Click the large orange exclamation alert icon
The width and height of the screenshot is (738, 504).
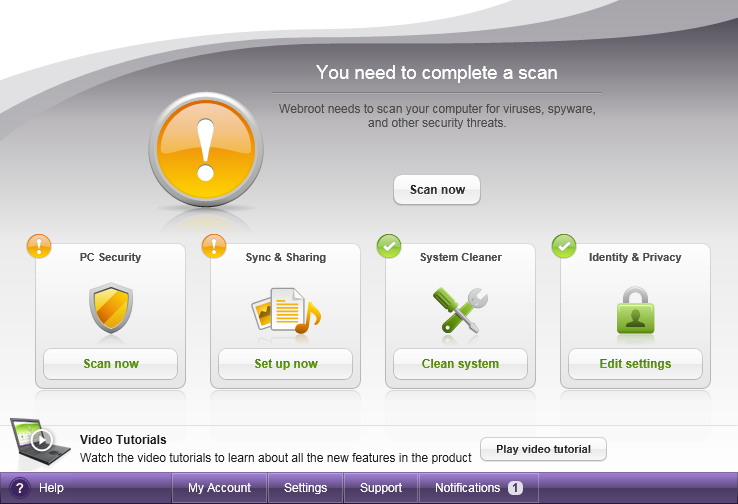tap(206, 150)
